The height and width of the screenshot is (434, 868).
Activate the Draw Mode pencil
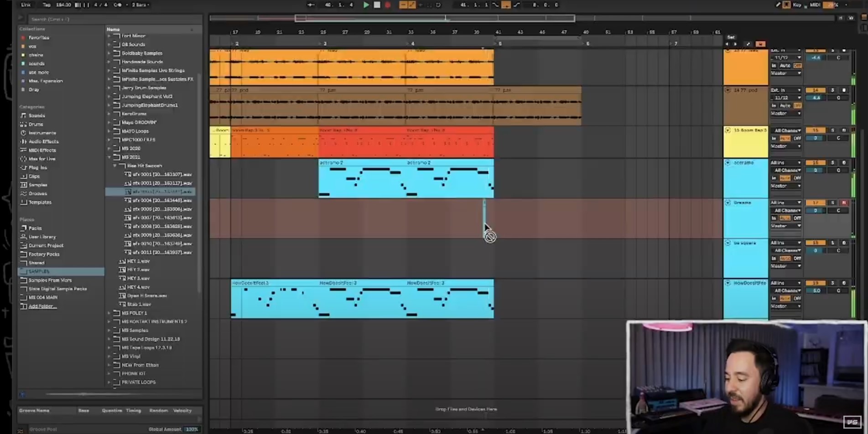point(778,5)
